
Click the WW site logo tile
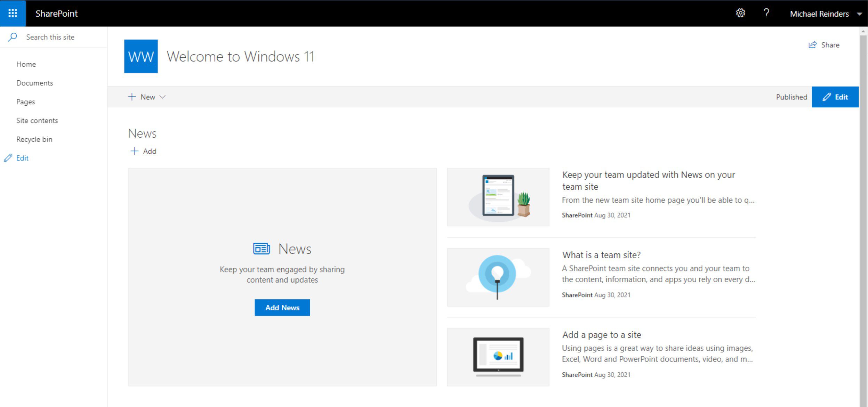click(x=141, y=56)
